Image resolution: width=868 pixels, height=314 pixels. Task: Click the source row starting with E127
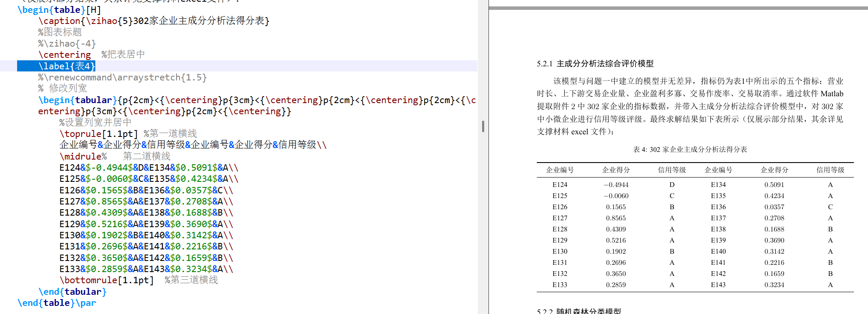[x=146, y=201]
